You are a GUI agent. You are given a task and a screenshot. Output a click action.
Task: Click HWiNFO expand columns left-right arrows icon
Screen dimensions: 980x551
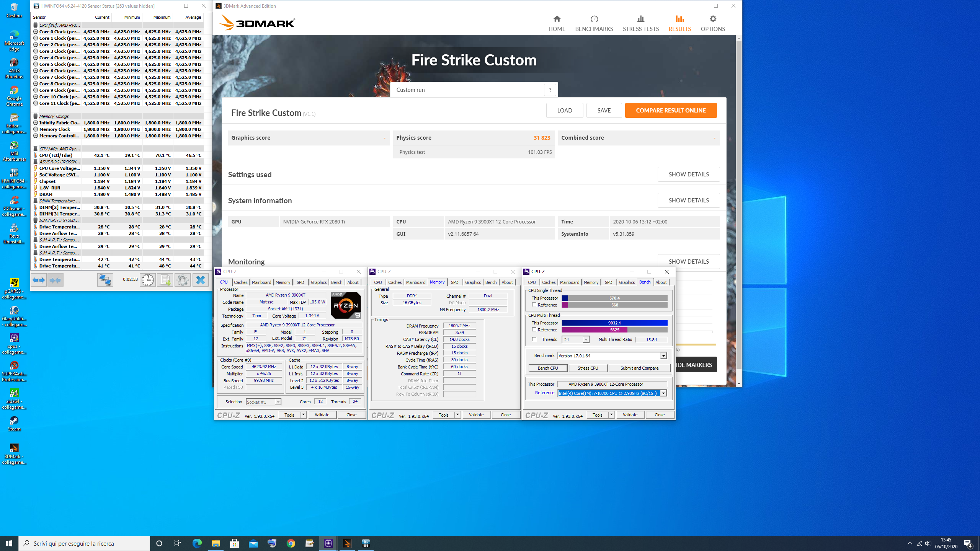coord(39,280)
